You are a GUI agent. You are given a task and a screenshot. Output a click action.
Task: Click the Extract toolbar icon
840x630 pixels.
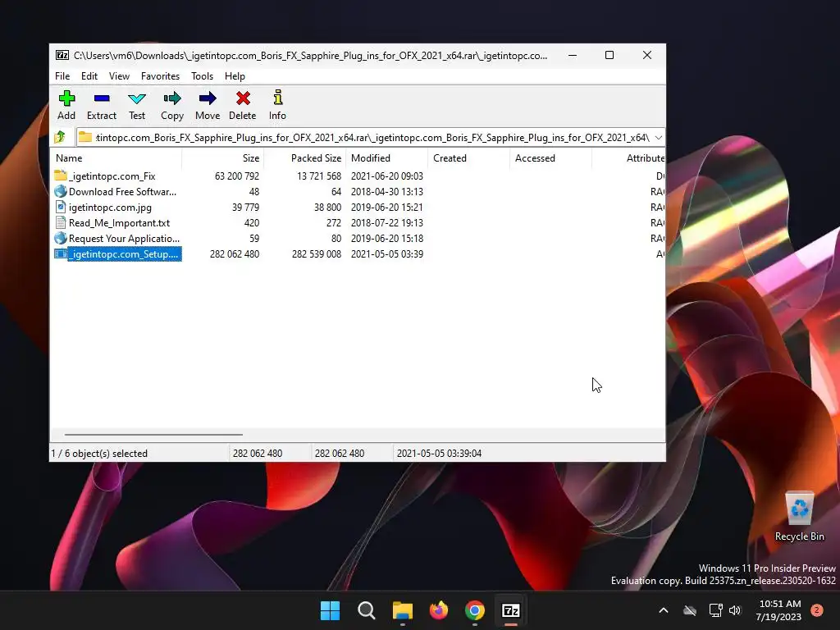click(101, 98)
